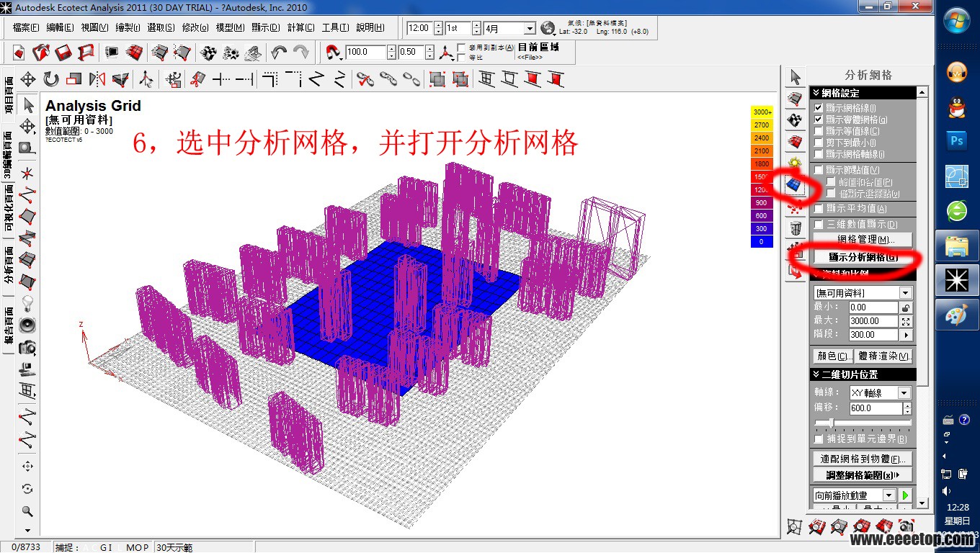This screenshot has height=553, width=980.
Task: Open the magnet snap settings icon
Action: 333,53
